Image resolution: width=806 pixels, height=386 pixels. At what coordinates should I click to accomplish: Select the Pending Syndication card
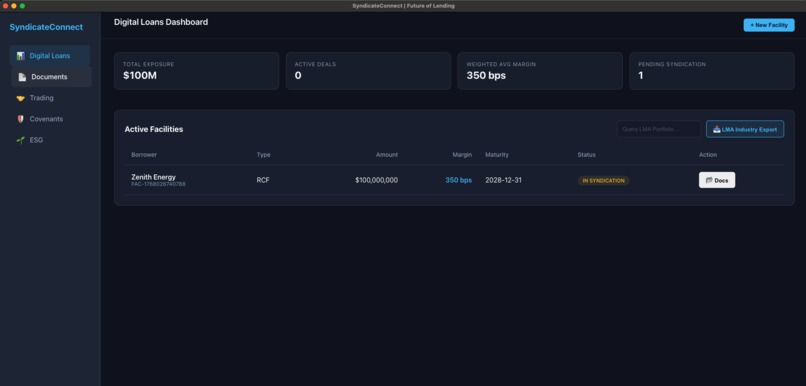click(x=712, y=71)
